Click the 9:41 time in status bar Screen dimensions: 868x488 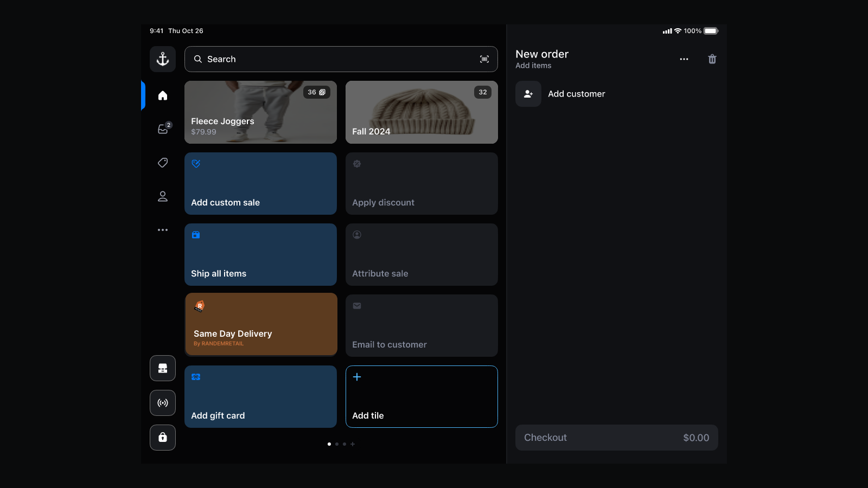point(156,31)
